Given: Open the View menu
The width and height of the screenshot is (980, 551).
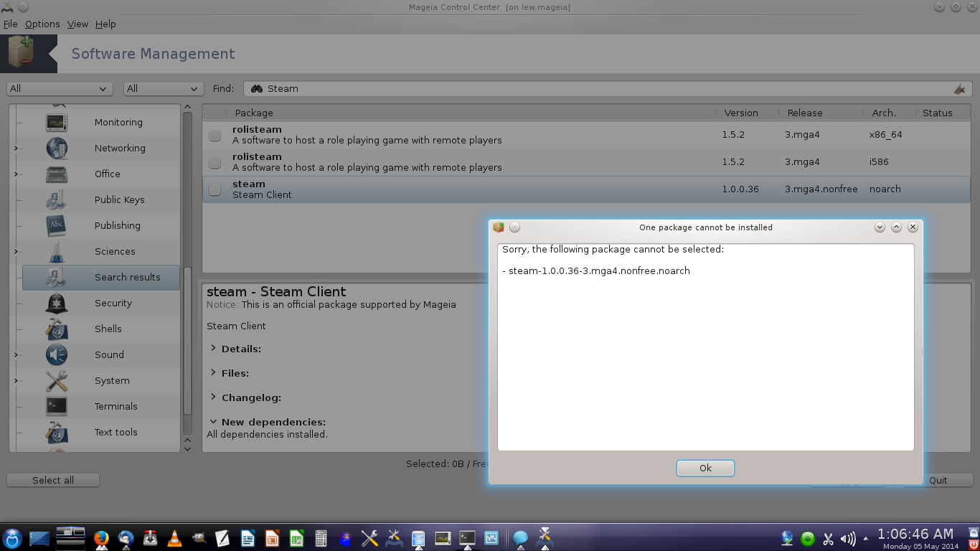Looking at the screenshot, I should pos(77,24).
